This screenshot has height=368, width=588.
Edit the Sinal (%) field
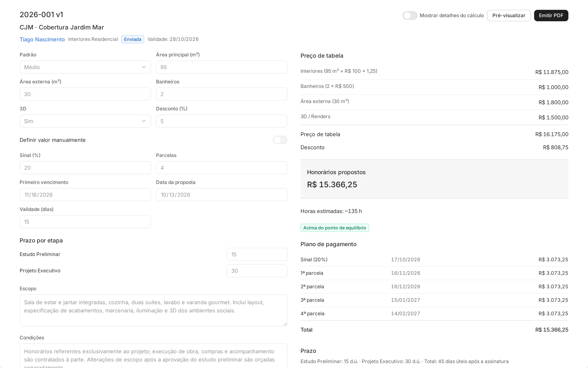[85, 168]
